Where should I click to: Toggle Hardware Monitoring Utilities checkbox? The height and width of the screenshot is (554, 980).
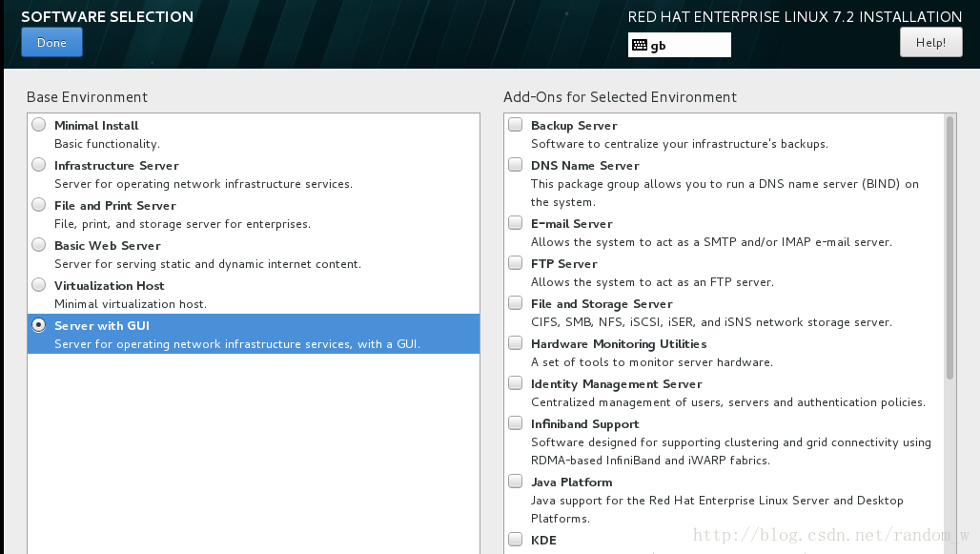pyautogui.click(x=515, y=342)
